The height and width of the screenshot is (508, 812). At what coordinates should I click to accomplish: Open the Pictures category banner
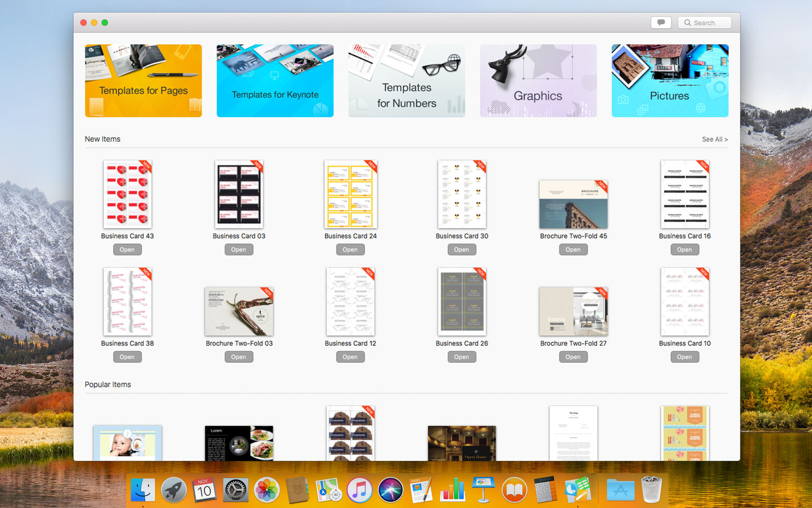click(670, 81)
